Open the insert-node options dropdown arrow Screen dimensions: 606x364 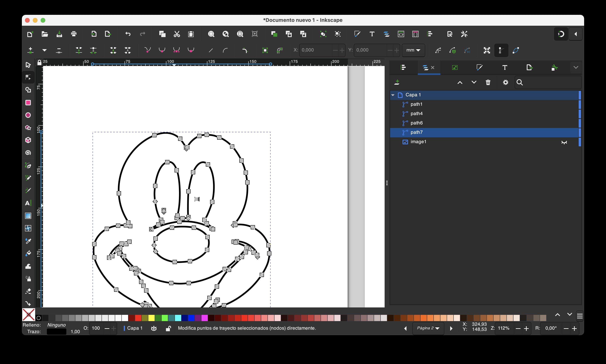point(45,50)
